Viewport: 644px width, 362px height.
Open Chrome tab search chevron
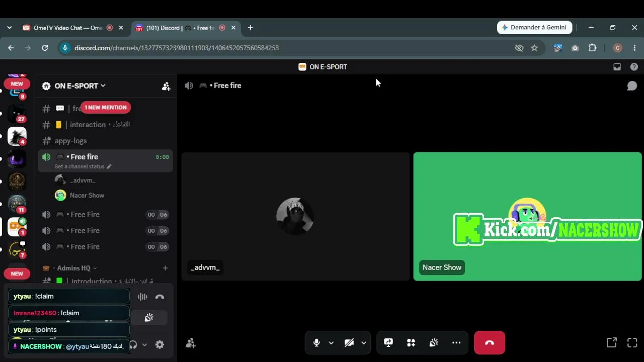9,28
